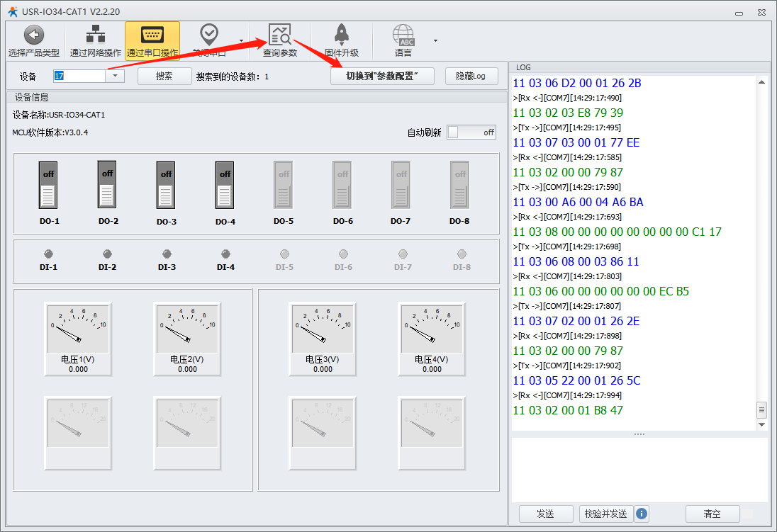Click log line 11 03 02 03 E8 79 39

pos(568,113)
